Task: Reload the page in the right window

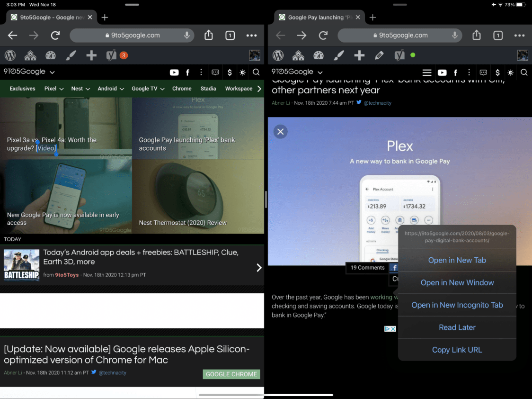Action: coord(323,36)
